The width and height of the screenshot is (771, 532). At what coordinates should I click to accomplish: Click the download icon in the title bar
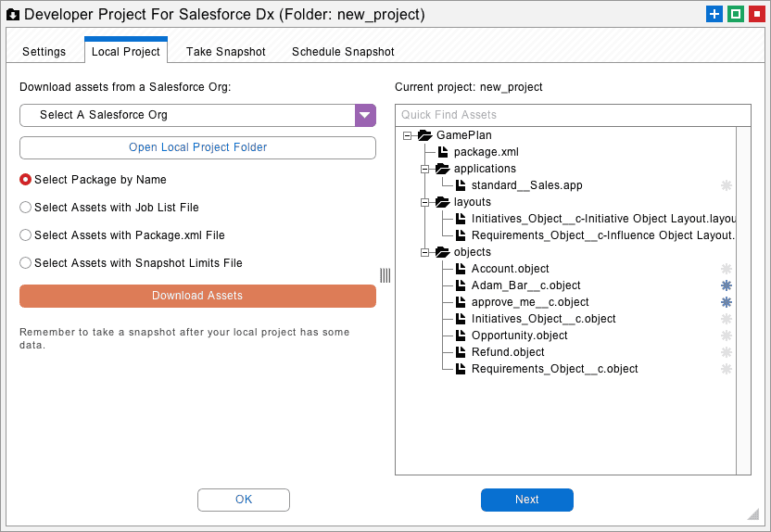(x=13, y=15)
